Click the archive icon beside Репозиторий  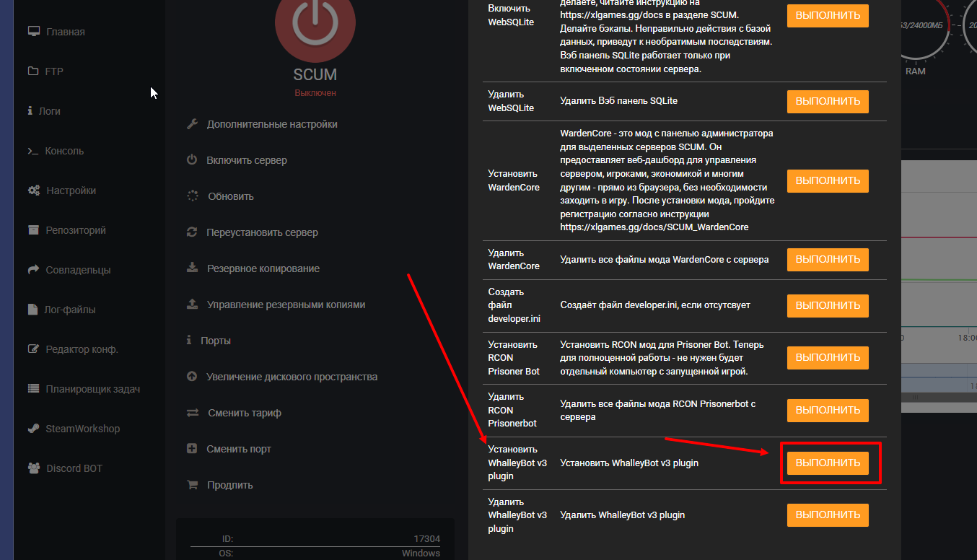coord(33,230)
